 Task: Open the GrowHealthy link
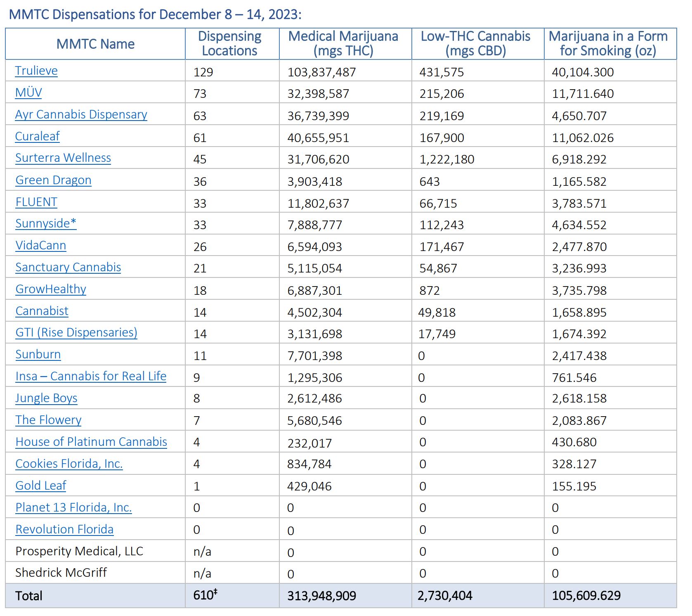(x=51, y=289)
